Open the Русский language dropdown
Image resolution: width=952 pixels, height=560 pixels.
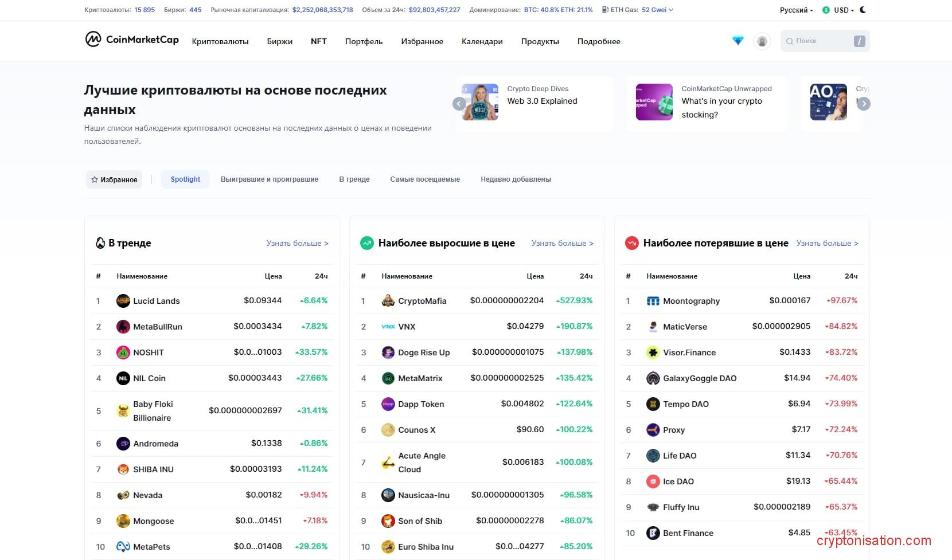coord(796,10)
